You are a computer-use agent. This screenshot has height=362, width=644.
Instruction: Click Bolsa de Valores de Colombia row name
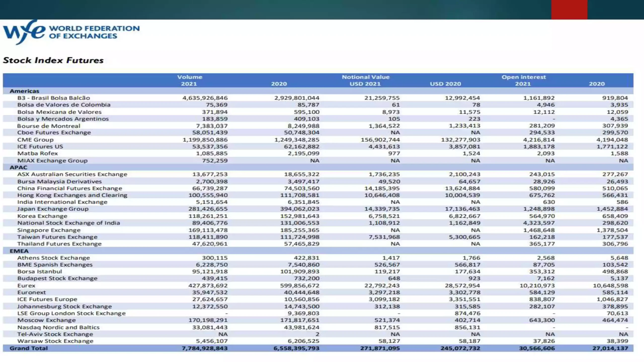pyautogui.click(x=64, y=105)
